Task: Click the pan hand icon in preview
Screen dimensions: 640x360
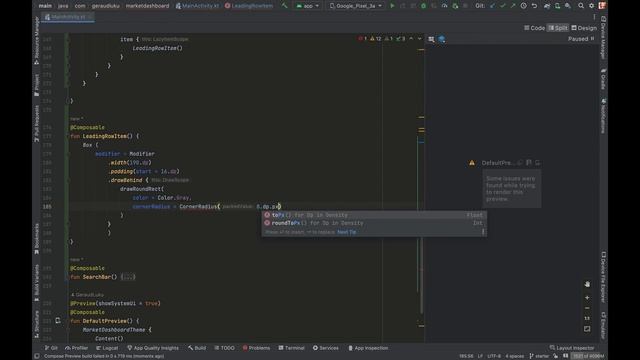Action: pyautogui.click(x=587, y=284)
